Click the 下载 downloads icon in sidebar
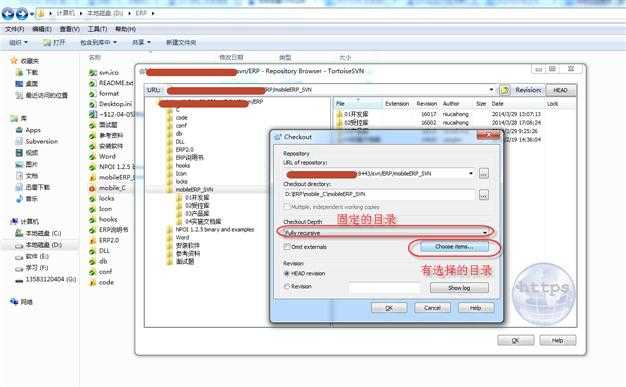The image size is (626, 387). click(19, 72)
